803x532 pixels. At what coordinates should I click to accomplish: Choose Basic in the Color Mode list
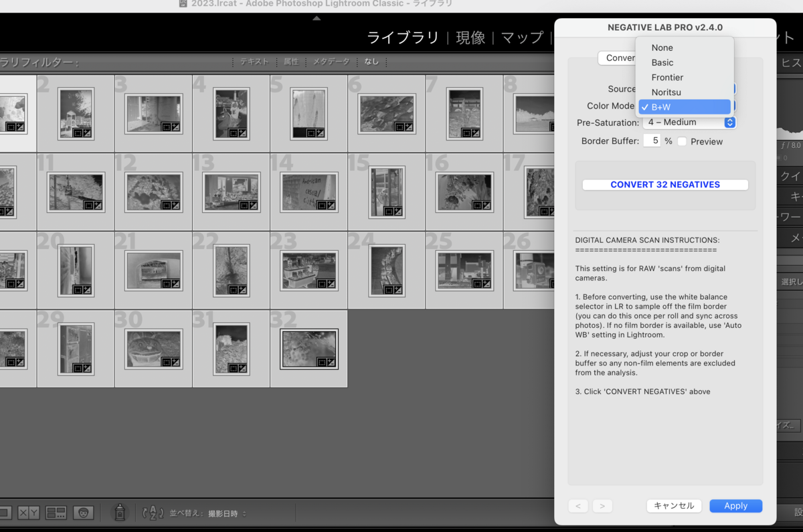685,62
